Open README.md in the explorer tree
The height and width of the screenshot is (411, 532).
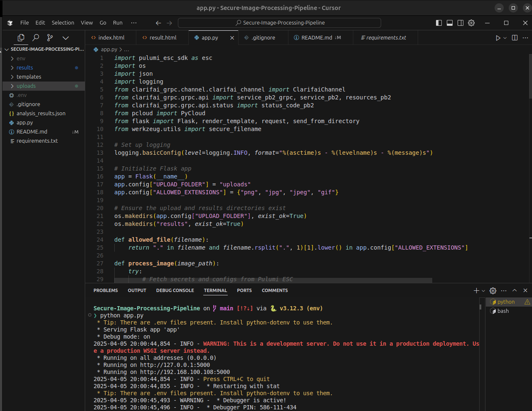[x=44, y=132]
